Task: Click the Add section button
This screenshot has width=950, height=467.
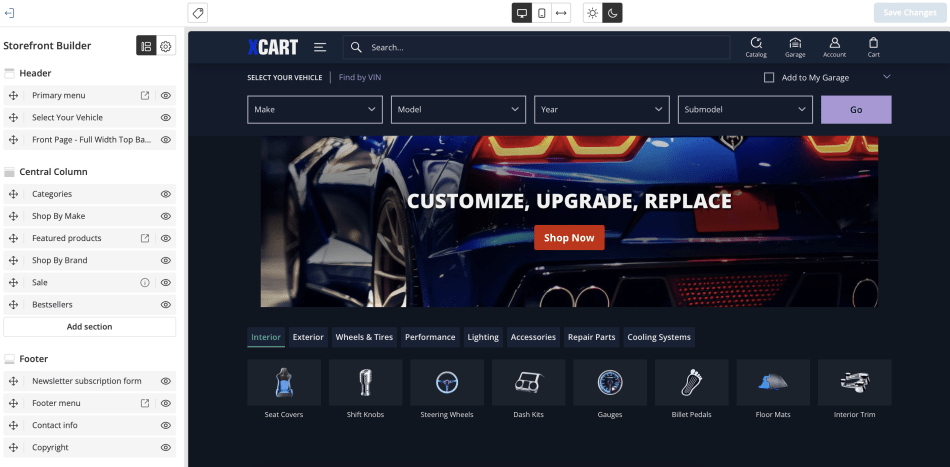Action: (90, 327)
